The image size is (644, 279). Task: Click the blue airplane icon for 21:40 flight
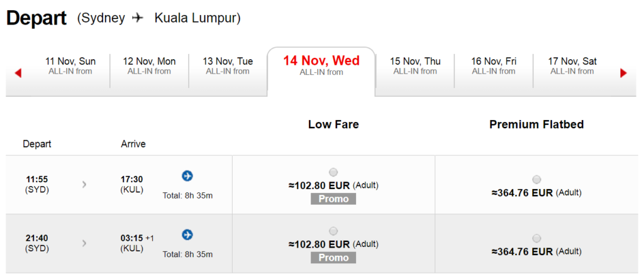[187, 234]
